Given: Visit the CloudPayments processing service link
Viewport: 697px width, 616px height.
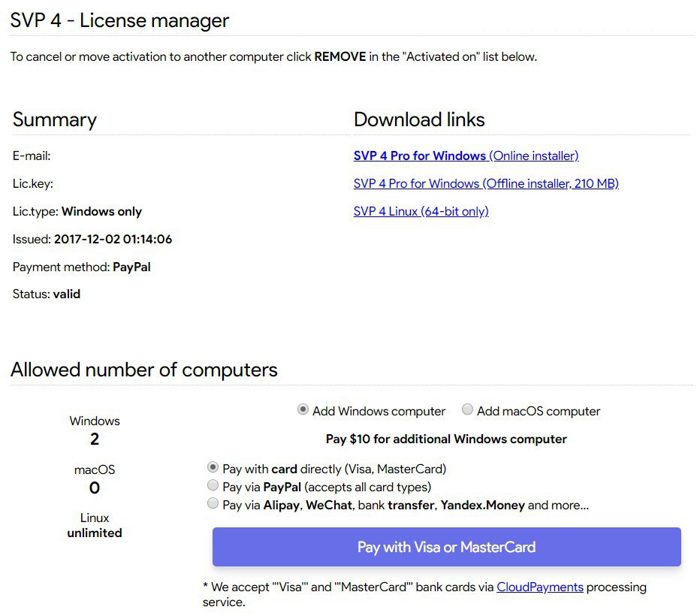Looking at the screenshot, I should pos(539,587).
